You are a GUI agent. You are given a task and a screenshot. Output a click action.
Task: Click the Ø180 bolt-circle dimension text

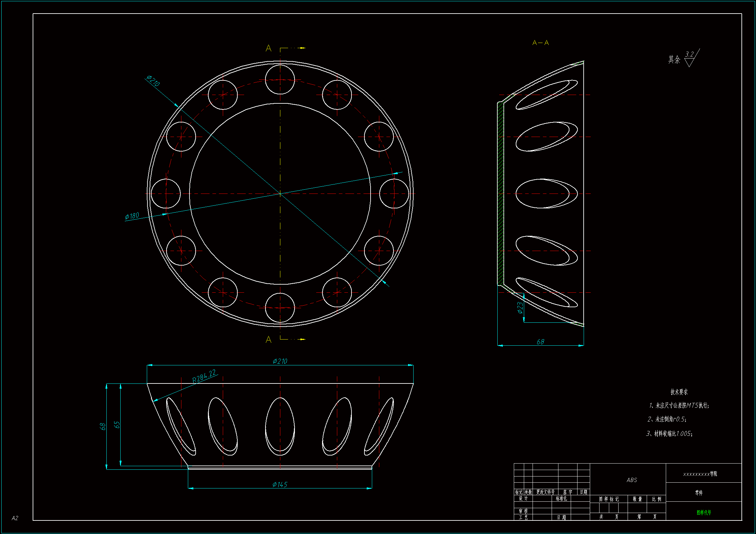pyautogui.click(x=132, y=216)
